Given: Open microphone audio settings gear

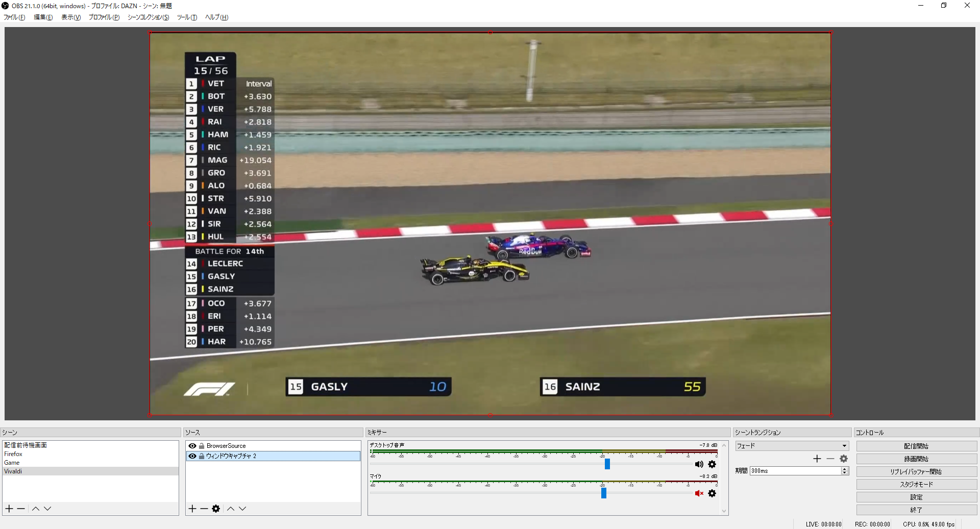Looking at the screenshot, I should (x=712, y=493).
